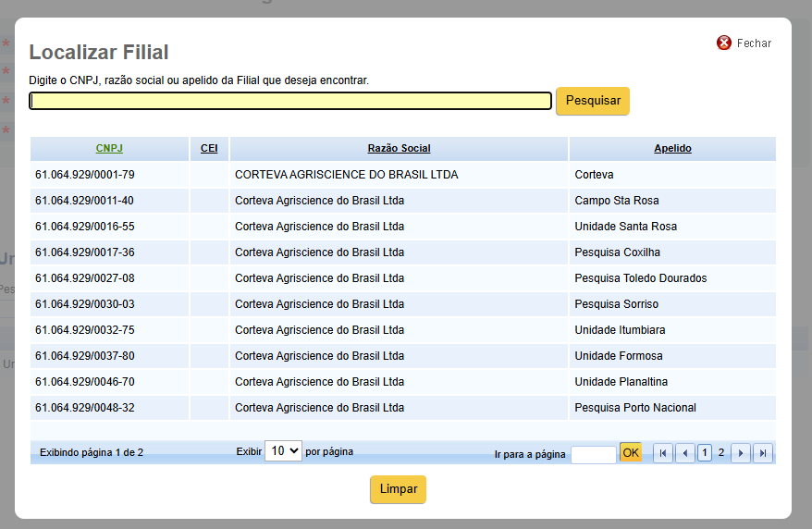Image resolution: width=812 pixels, height=529 pixels.
Task: Choose Unidade Itumbiara apelido
Action: (620, 330)
